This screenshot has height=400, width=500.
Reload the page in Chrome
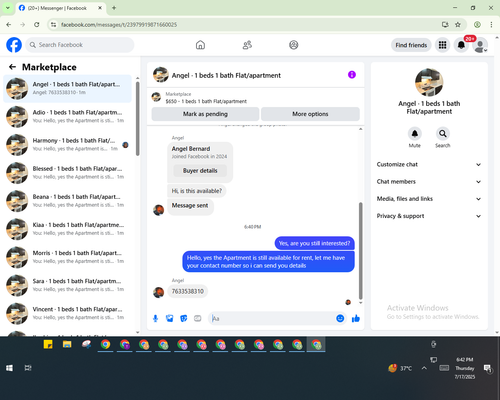click(x=37, y=25)
